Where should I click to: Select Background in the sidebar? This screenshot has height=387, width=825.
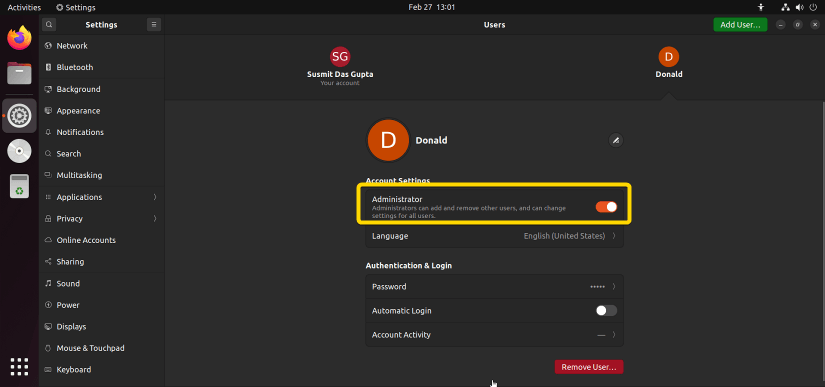102,89
